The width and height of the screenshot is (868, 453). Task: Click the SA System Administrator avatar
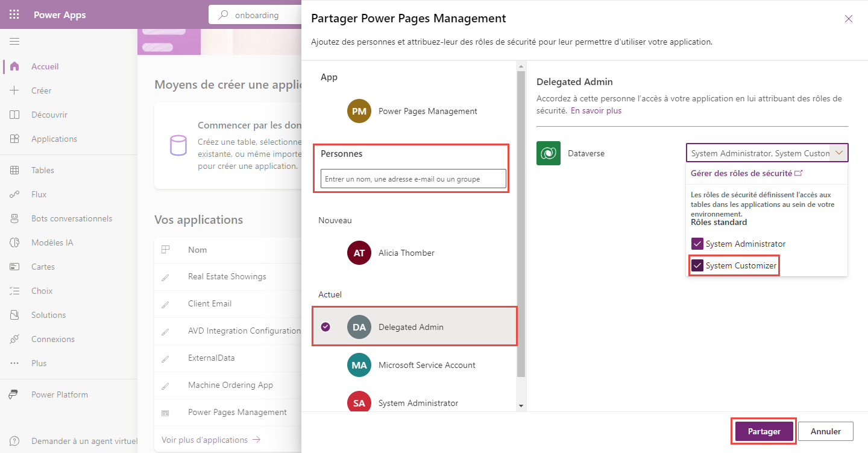coord(359,402)
